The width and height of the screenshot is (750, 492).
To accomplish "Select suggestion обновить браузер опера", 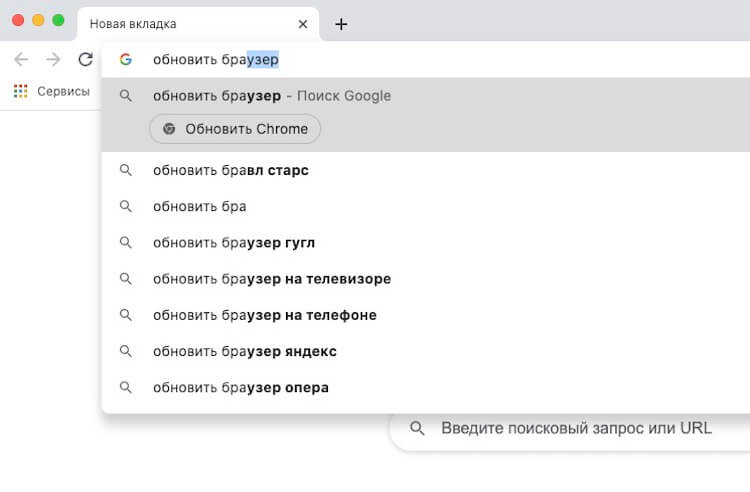I will coord(426,387).
